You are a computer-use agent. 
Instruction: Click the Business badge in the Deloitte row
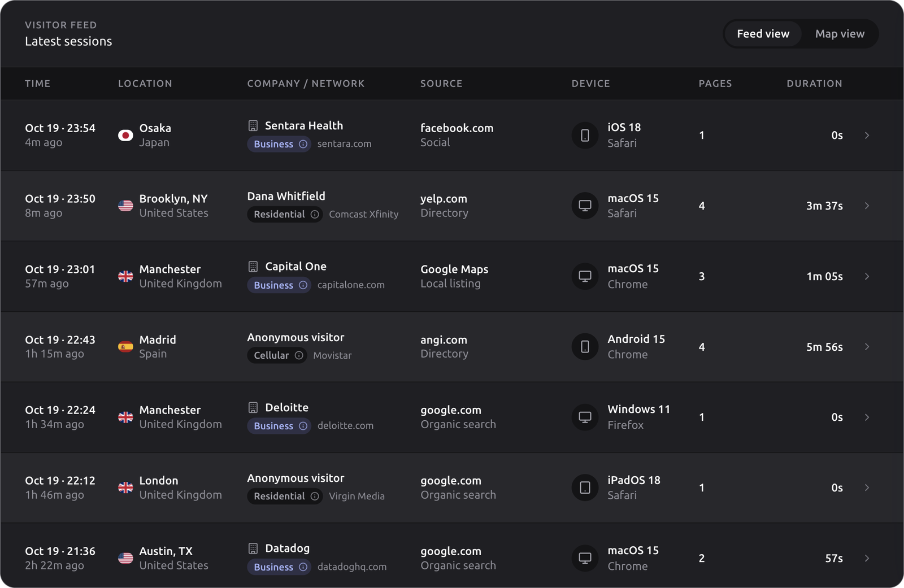(279, 426)
